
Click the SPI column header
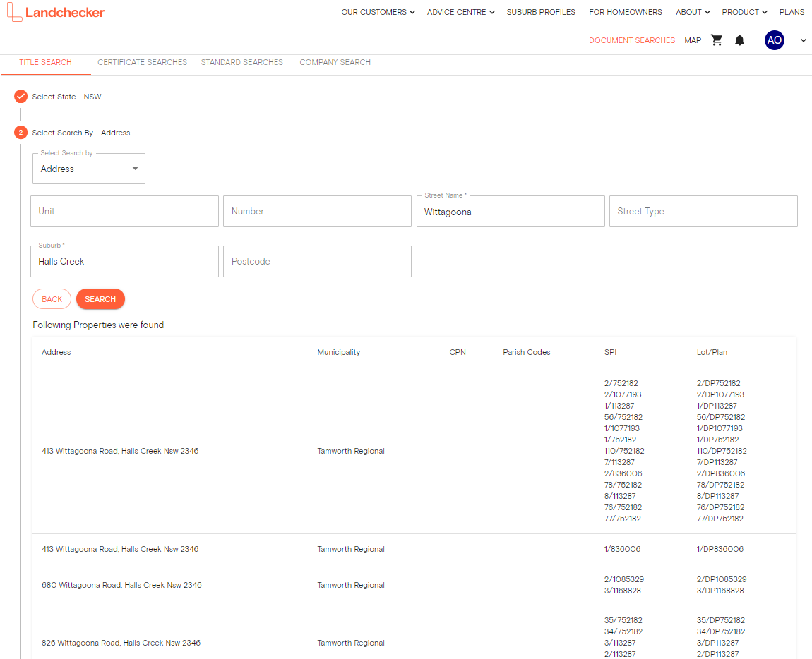(x=610, y=352)
